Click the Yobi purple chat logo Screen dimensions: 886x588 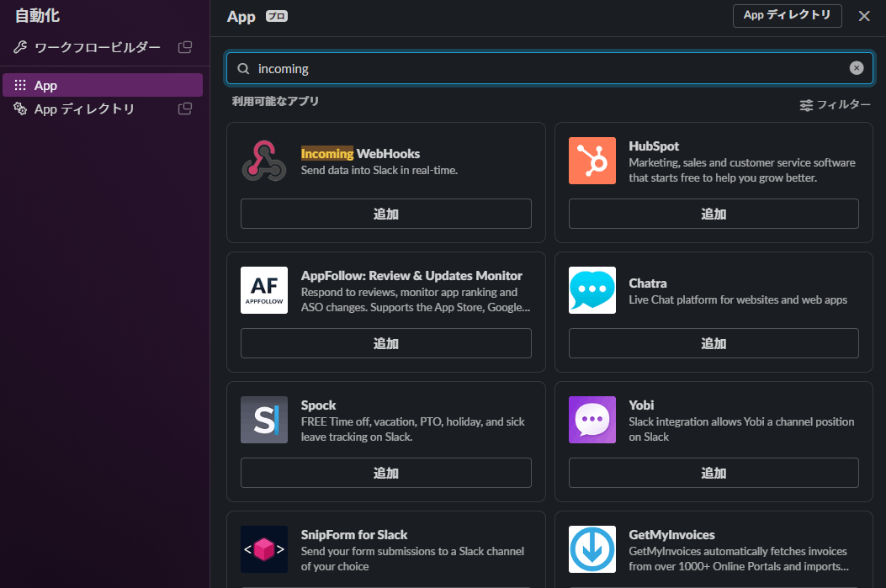[x=592, y=420]
